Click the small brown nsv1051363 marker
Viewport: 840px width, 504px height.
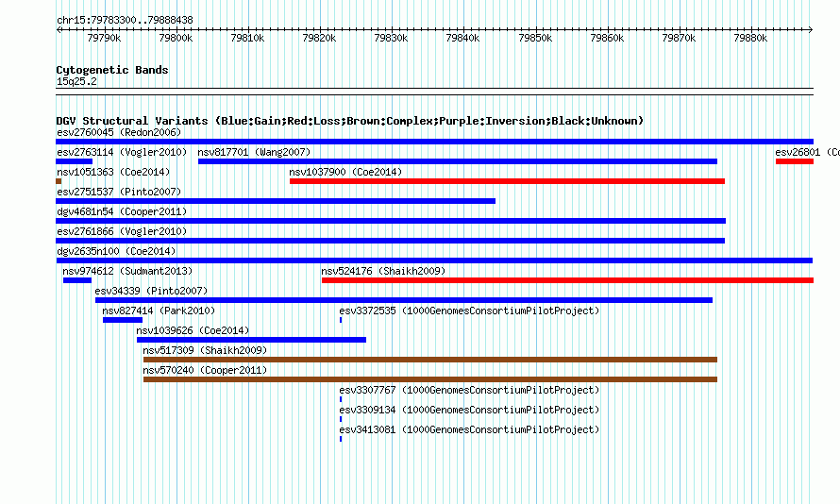tap(59, 181)
